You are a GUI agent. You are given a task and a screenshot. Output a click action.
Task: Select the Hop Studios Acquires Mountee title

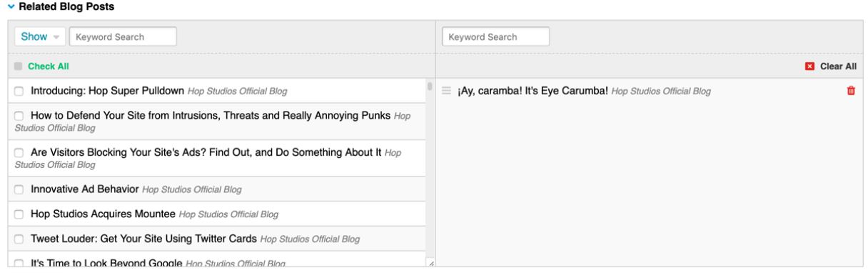click(x=104, y=214)
